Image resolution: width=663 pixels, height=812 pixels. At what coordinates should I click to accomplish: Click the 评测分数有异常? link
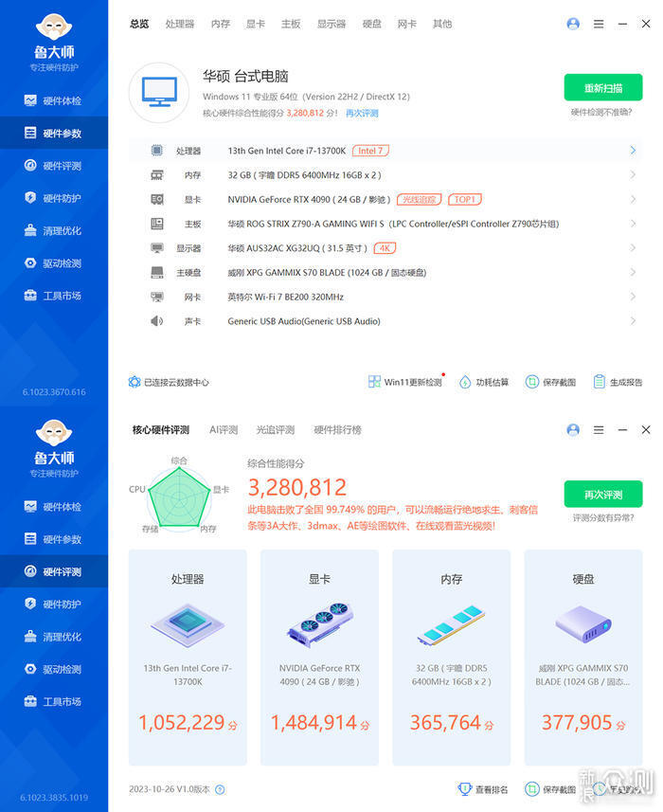(603, 518)
